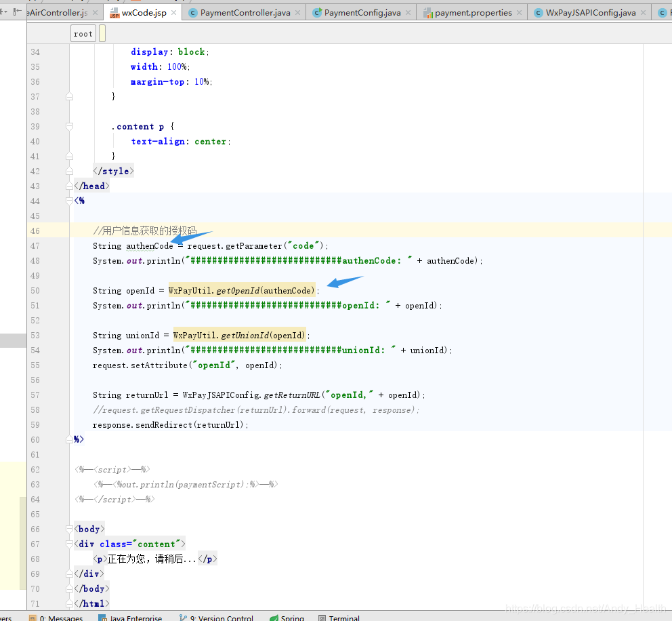The image size is (672, 621).
Task: Collapse the div content fold at line 67
Action: tap(69, 544)
